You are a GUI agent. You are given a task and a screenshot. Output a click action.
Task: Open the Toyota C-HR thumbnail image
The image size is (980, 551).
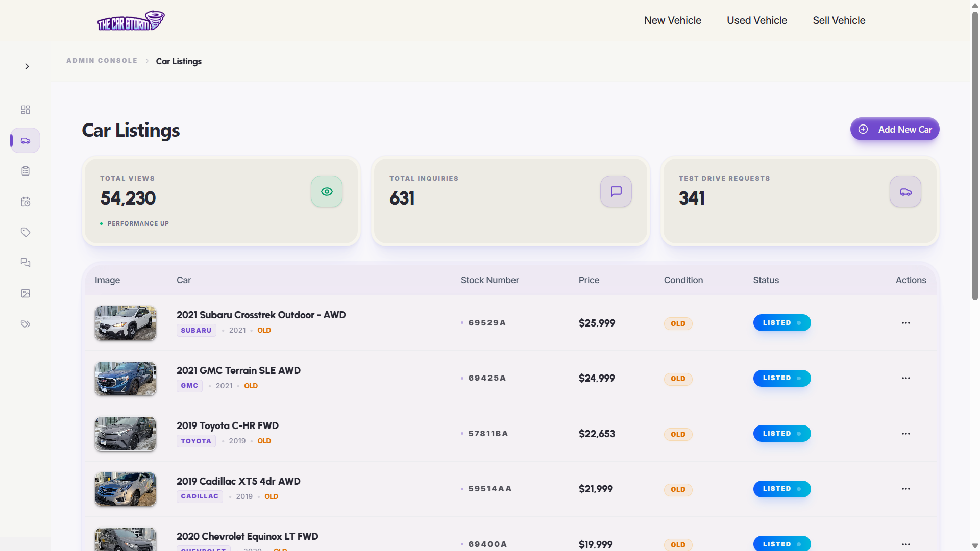pyautogui.click(x=126, y=434)
